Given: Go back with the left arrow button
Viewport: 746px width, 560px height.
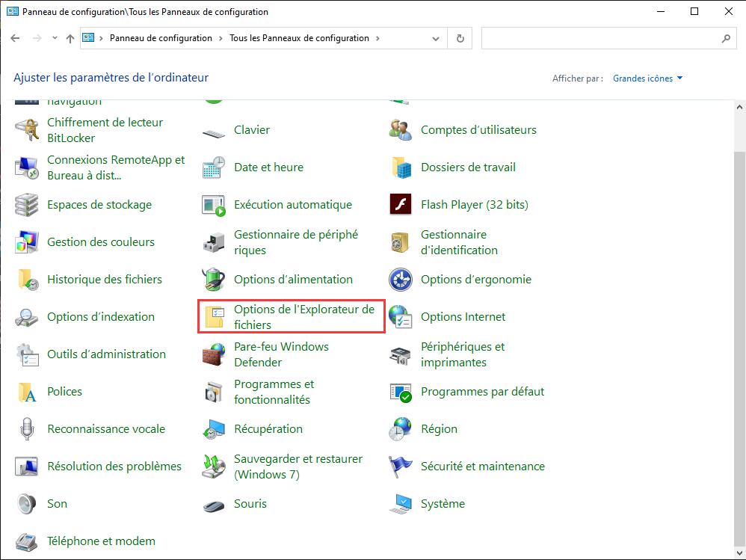Looking at the screenshot, I should pos(15,38).
